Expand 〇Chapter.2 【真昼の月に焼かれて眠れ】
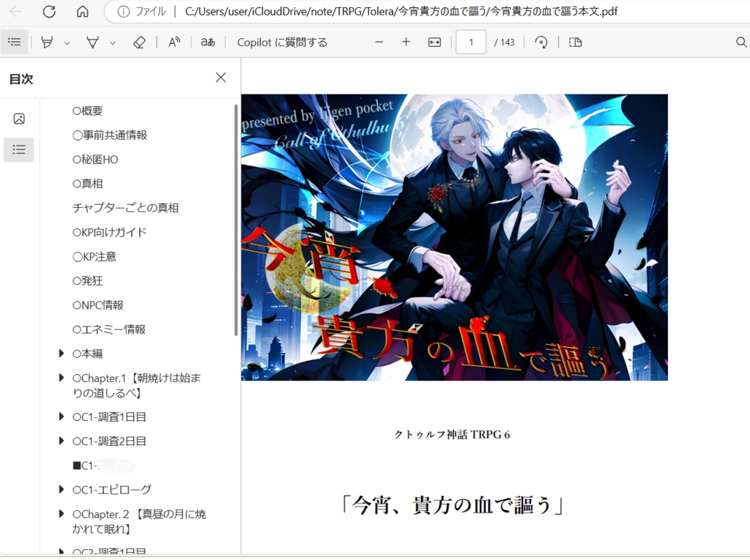The height and width of the screenshot is (560, 750). tap(62, 514)
